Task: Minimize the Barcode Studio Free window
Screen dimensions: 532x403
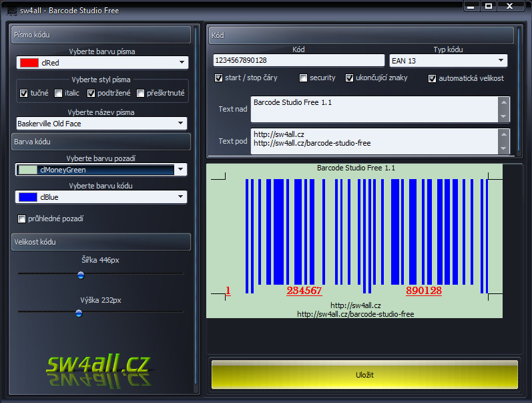Action: (x=471, y=7)
